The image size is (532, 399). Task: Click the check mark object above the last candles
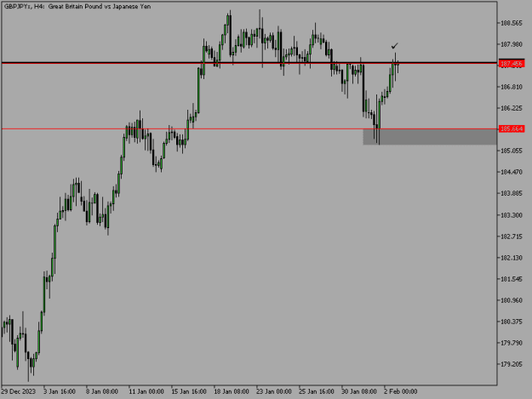tap(394, 46)
